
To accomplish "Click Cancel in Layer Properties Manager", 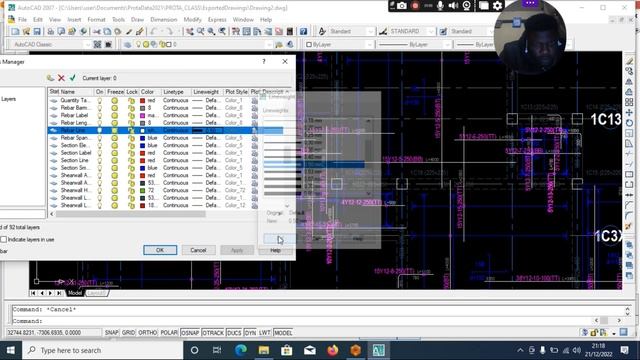I will click(x=198, y=250).
